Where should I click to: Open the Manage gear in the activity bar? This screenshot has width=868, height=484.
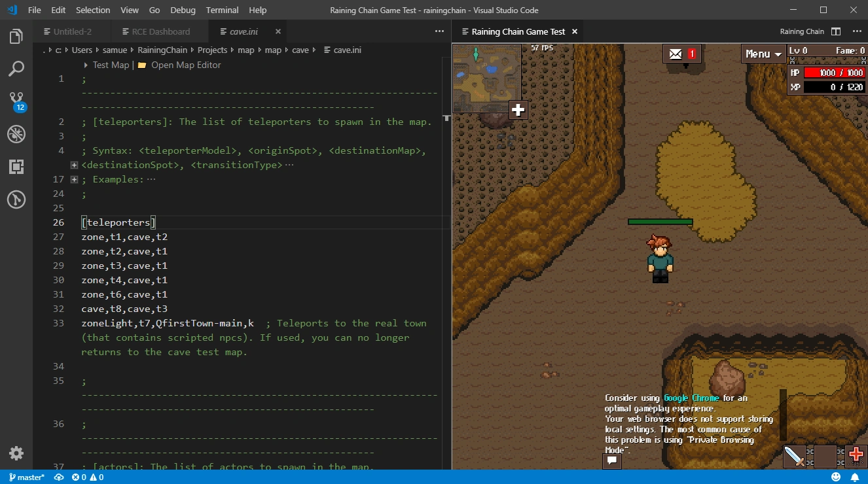pos(16,453)
